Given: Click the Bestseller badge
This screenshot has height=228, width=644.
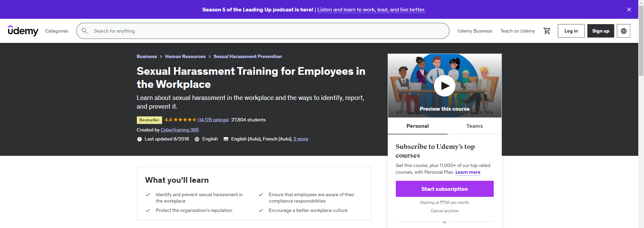Looking at the screenshot, I should [149, 120].
